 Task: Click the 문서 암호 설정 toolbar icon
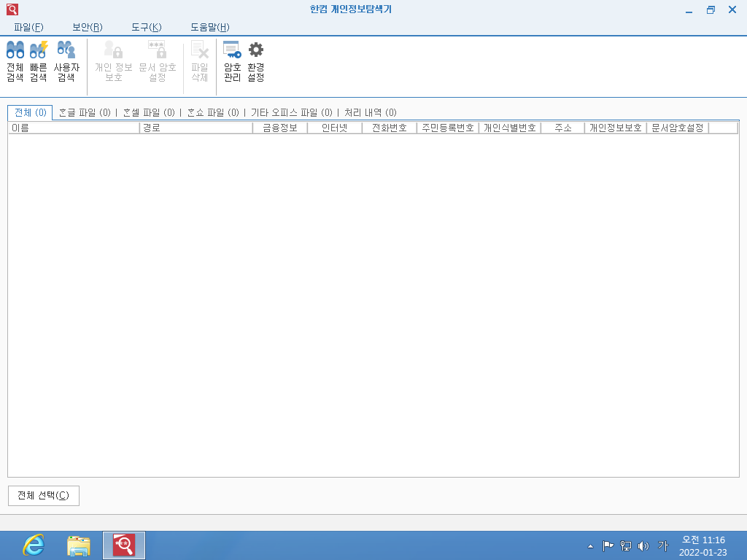(158, 61)
